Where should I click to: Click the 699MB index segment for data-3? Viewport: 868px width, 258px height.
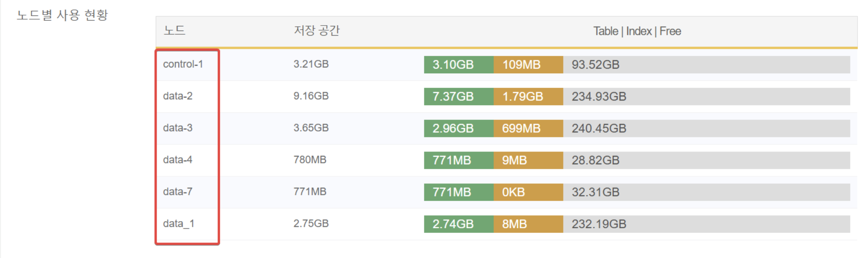pos(528,128)
